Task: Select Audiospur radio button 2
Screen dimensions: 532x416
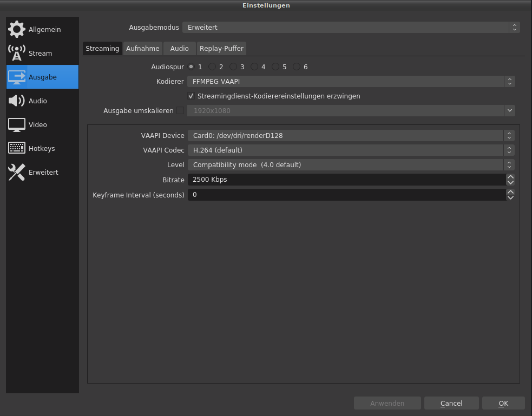Action: click(x=212, y=67)
